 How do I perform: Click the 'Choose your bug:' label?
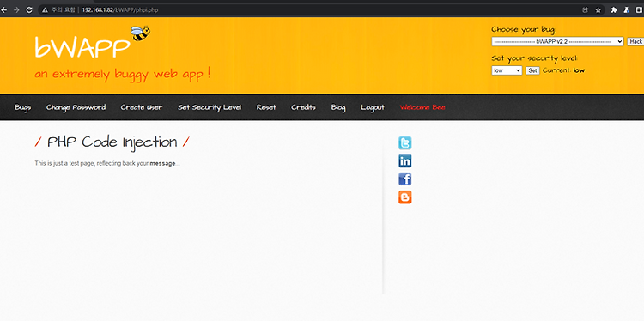click(523, 29)
